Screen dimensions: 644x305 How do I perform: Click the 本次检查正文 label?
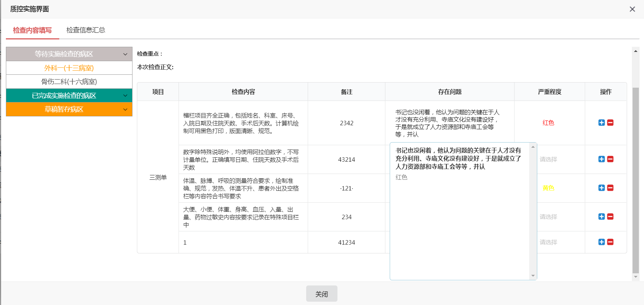(155, 67)
